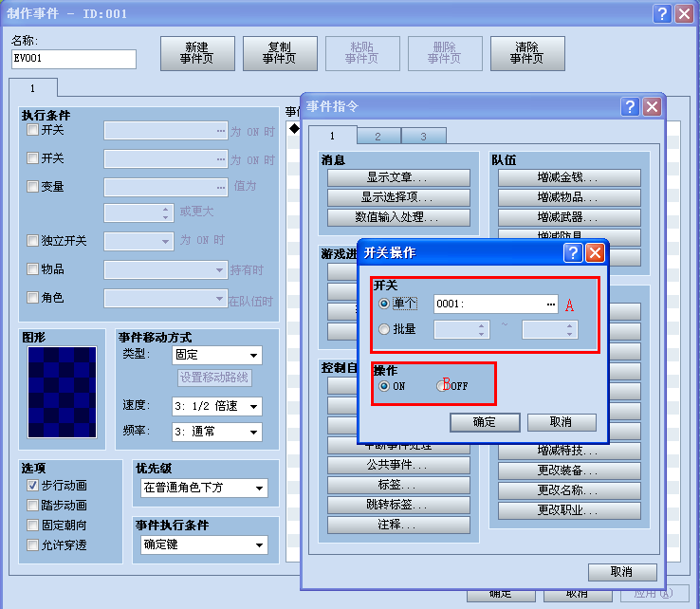Click the diamond event command marker

coord(294,129)
